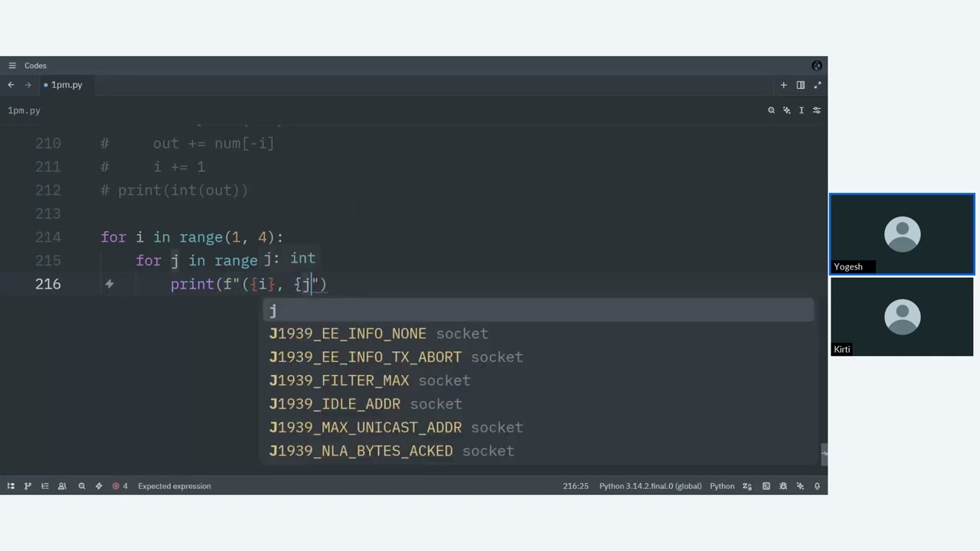980x551 pixels.
Task: Toggle the project panel in status bar
Action: tap(11, 486)
